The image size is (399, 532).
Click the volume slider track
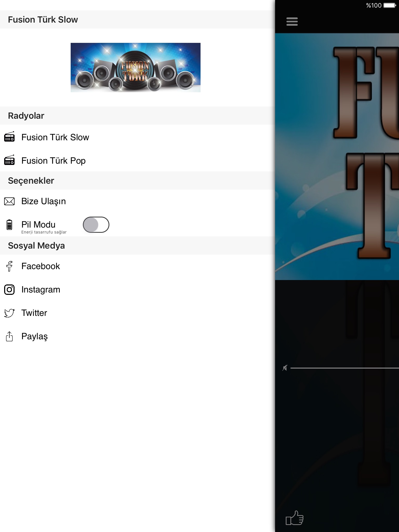pyautogui.click(x=345, y=368)
